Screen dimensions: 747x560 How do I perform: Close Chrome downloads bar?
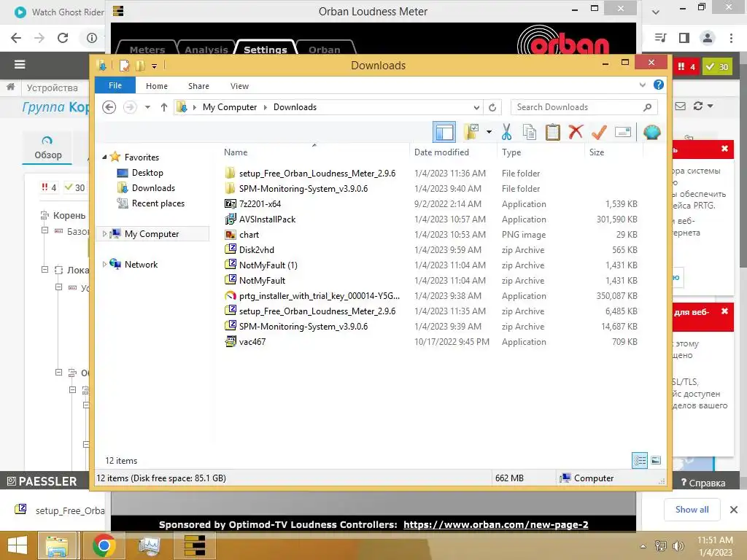734,510
